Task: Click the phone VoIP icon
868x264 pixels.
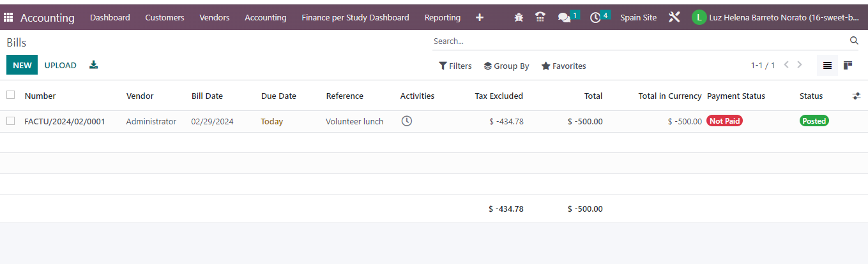Action: (x=540, y=18)
